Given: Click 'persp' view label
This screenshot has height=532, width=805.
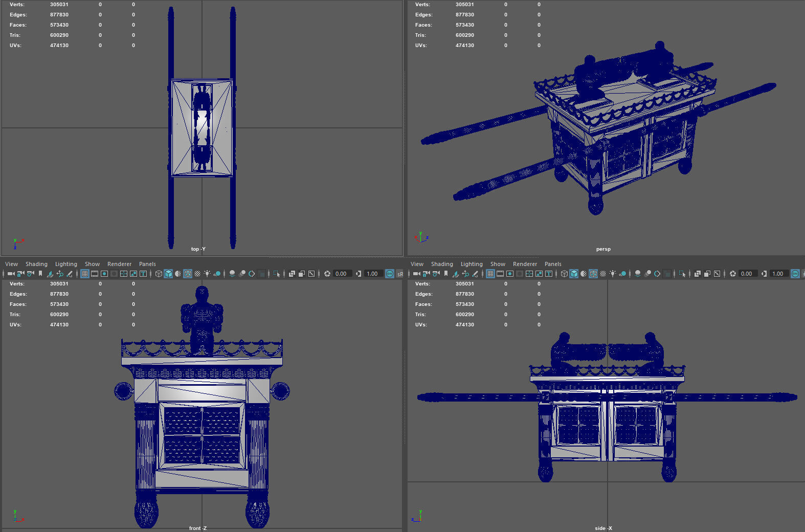Looking at the screenshot, I should pos(603,249).
